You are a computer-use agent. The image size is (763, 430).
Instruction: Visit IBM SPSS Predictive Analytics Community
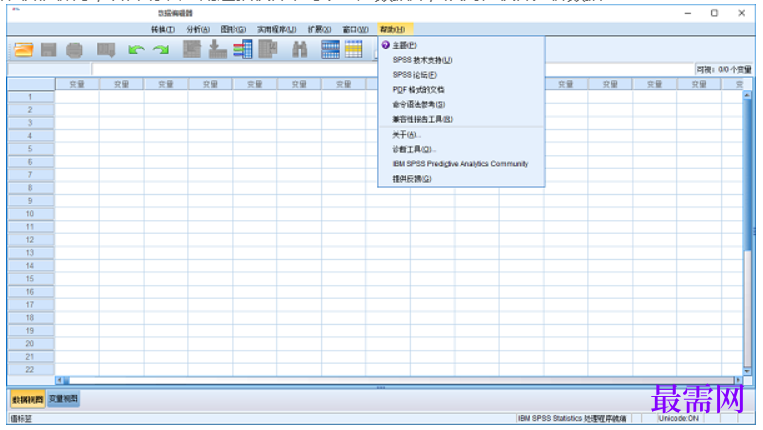461,164
